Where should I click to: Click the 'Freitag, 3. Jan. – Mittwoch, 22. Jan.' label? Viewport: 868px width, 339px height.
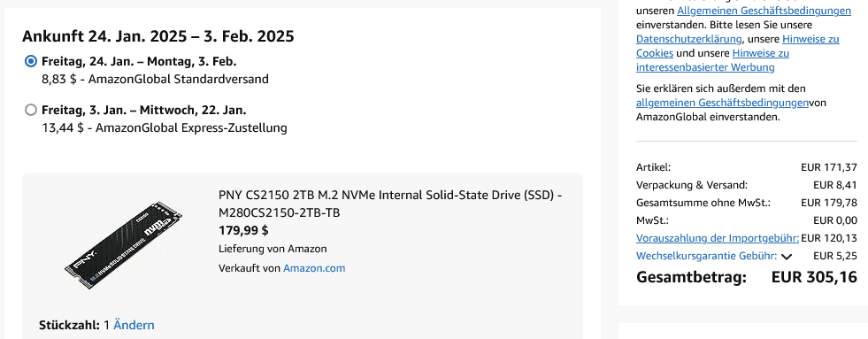click(x=144, y=110)
